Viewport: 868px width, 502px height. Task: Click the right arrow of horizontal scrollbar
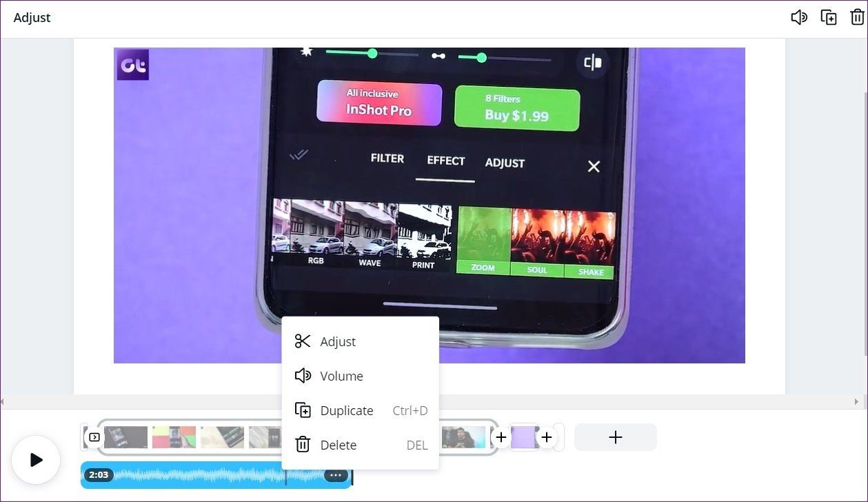pos(857,401)
